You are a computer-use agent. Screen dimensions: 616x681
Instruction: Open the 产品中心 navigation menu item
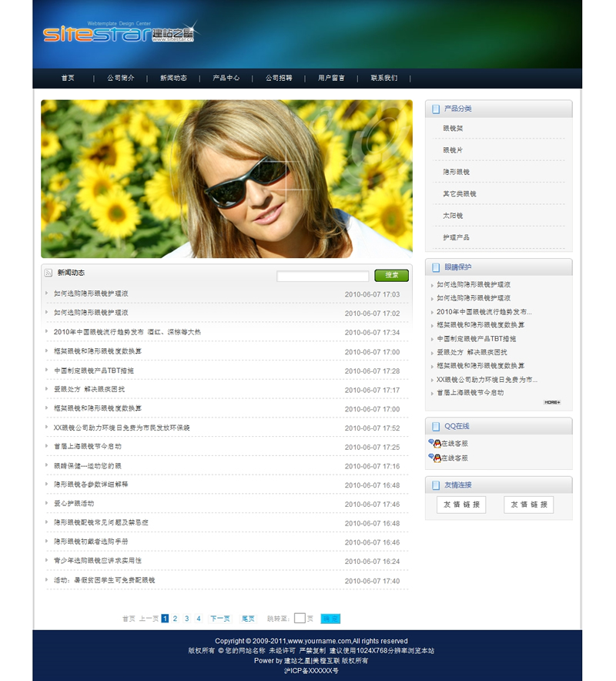click(x=226, y=79)
